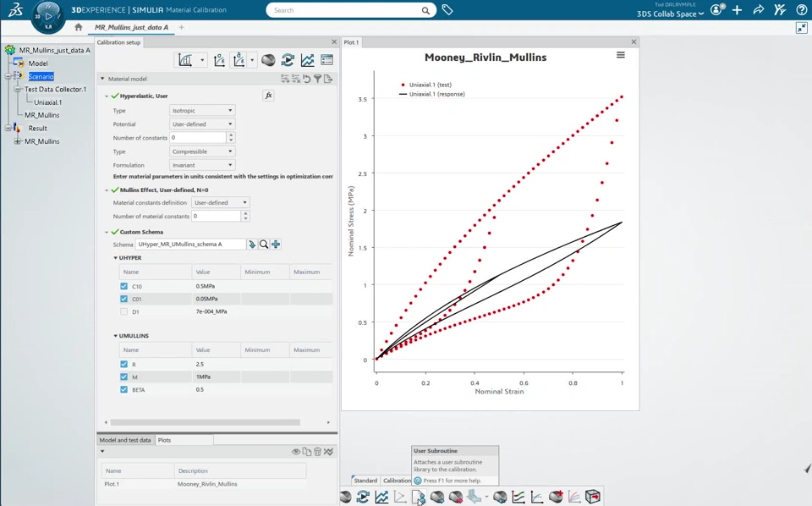This screenshot has width=812, height=506.
Task: Click the sphere with red plus icon in bottom toolbar
Action: [556, 498]
